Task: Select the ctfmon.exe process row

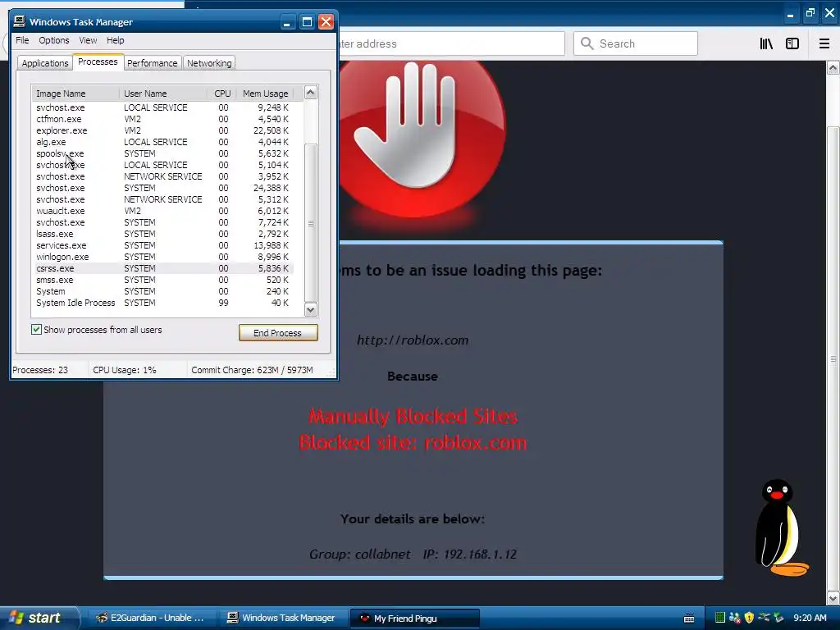Action: click(163, 119)
